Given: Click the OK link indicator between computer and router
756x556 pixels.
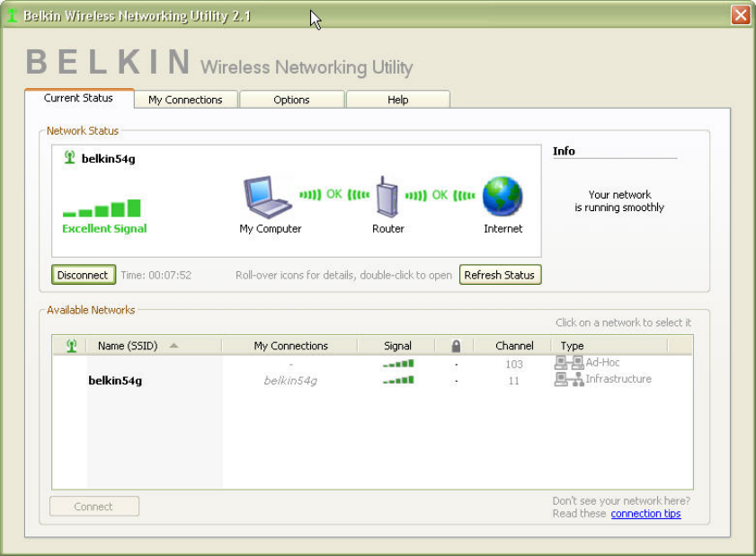Looking at the screenshot, I should 334,195.
